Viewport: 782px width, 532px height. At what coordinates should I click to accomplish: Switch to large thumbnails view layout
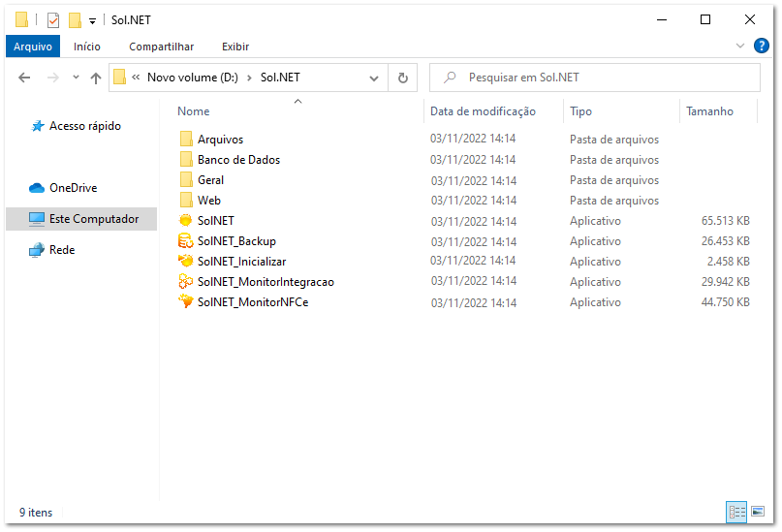click(758, 512)
